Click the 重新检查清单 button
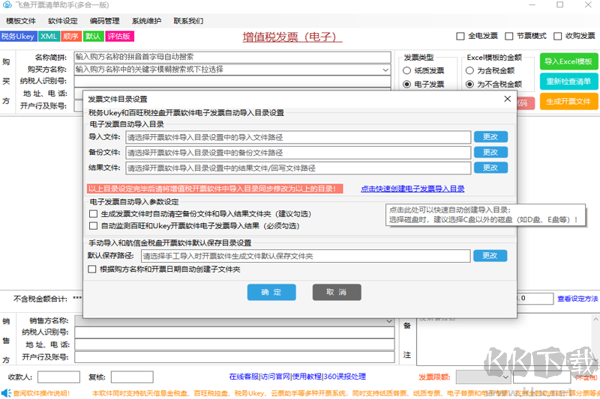Screen dimensions: 600x399 coord(569,81)
